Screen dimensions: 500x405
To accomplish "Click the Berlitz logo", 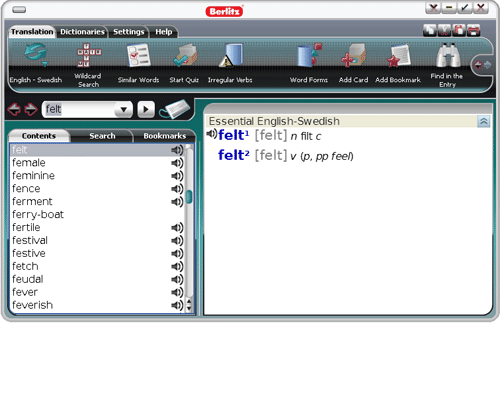I will [x=224, y=11].
